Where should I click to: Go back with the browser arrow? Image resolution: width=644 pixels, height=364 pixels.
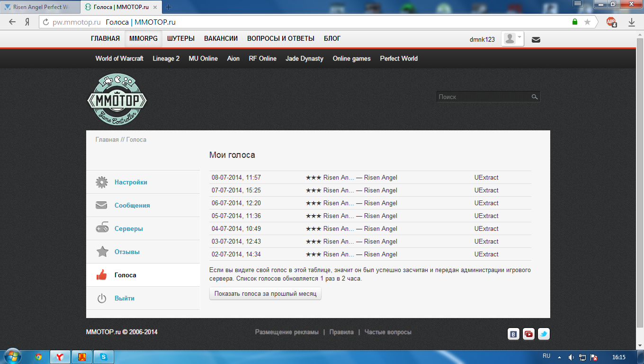tap(12, 22)
